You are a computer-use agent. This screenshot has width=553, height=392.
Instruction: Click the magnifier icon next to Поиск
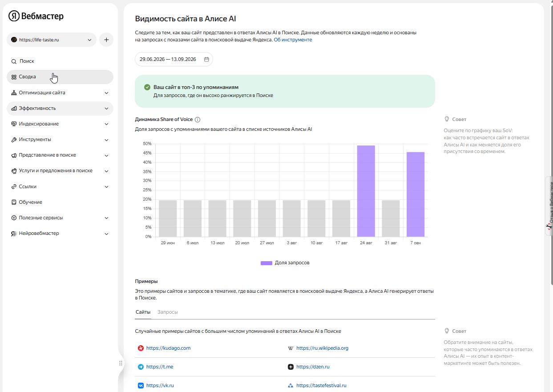[x=14, y=61]
